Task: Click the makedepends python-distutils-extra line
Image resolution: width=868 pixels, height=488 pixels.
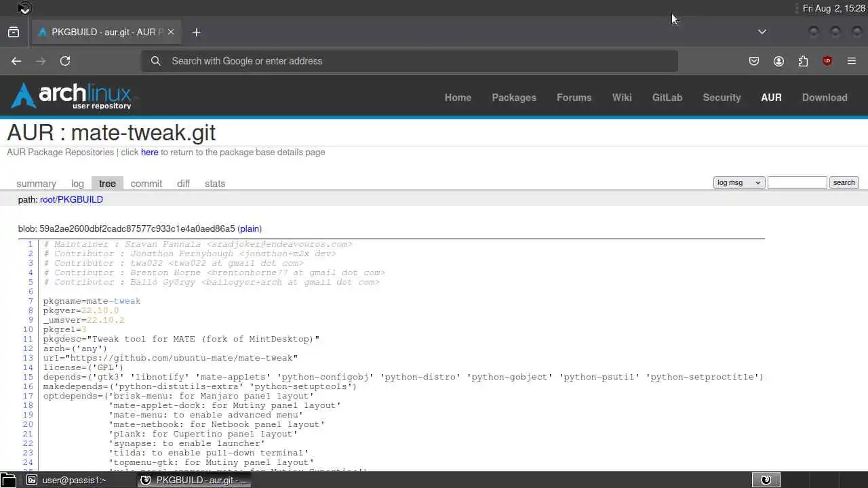Action: point(200,386)
